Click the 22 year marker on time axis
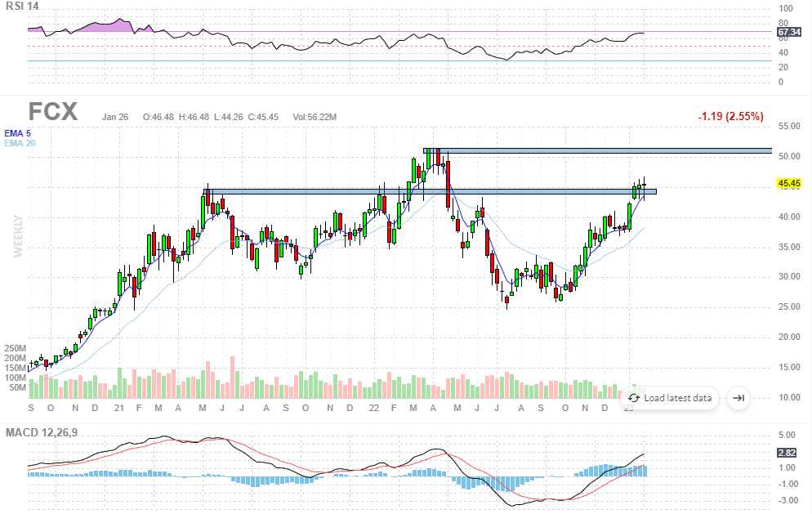This screenshot has width=812, height=514. pos(373,408)
